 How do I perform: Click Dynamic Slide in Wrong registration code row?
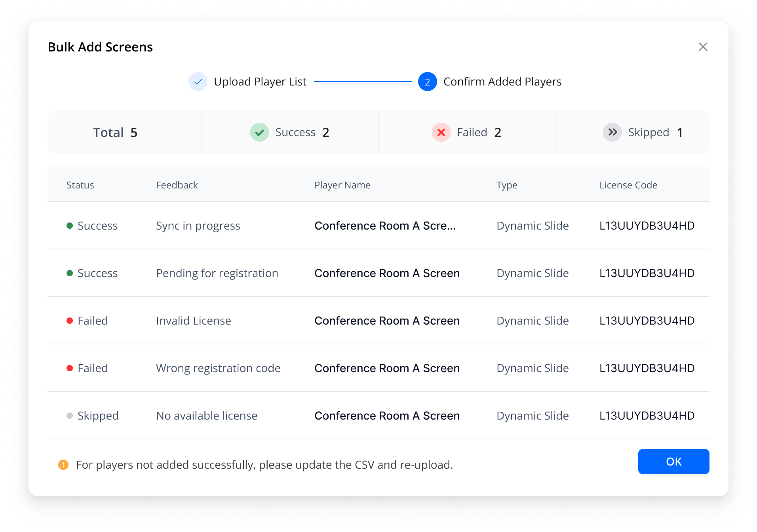[x=533, y=368]
